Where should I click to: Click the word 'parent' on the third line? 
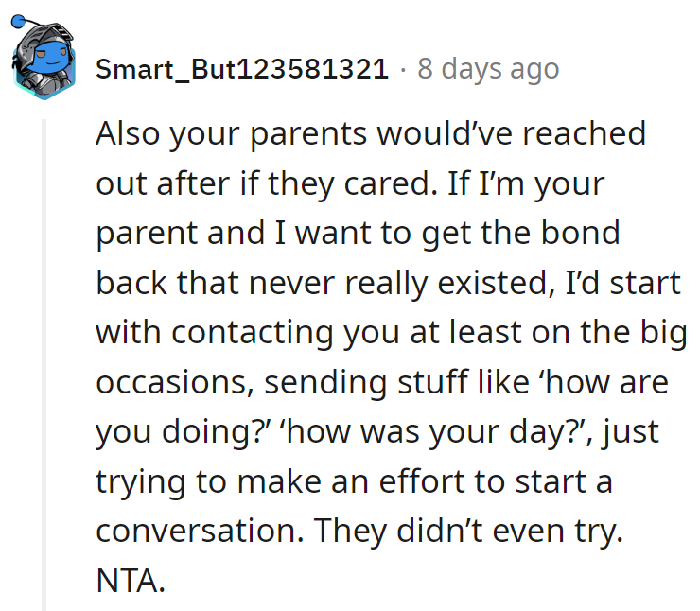tap(149, 234)
